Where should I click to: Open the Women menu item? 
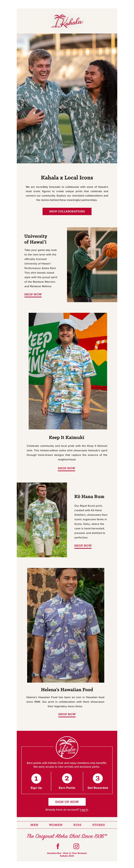56,825
